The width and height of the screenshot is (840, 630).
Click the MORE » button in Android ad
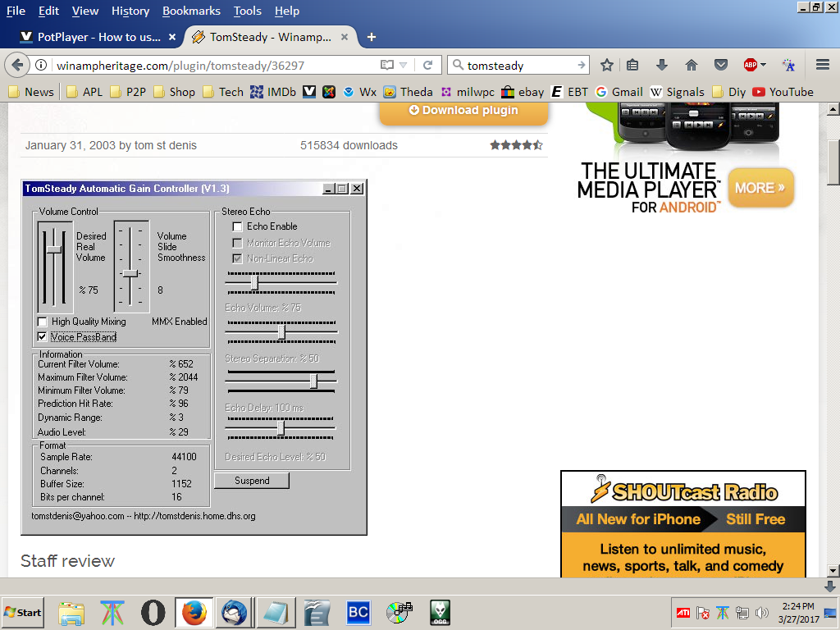pos(760,188)
